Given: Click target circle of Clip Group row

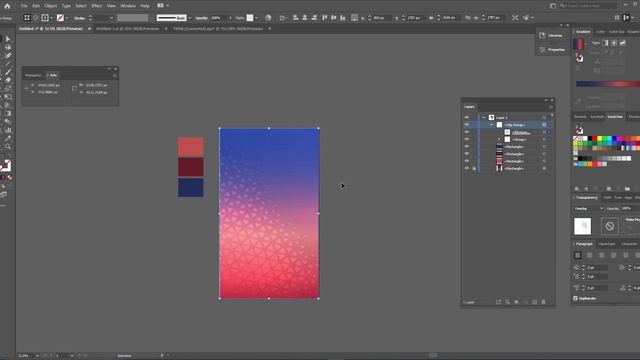Looking at the screenshot, I should pyautogui.click(x=544, y=125).
